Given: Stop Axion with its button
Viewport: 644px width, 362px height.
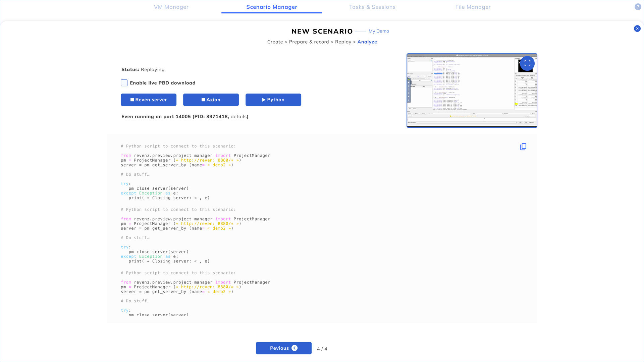Looking at the screenshot, I should click(211, 100).
